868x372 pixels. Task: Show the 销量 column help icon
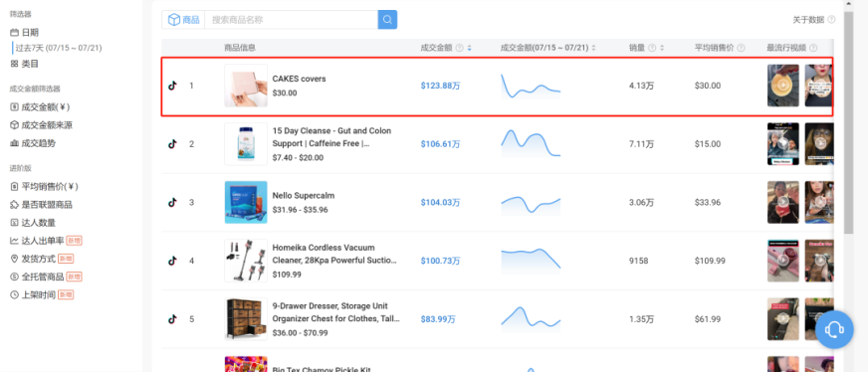[652, 48]
